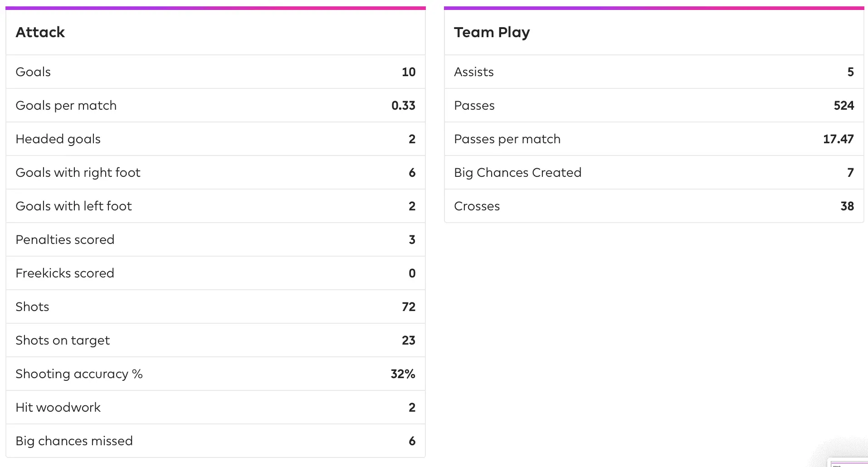Click the Attack section heading
868x467 pixels.
click(40, 32)
